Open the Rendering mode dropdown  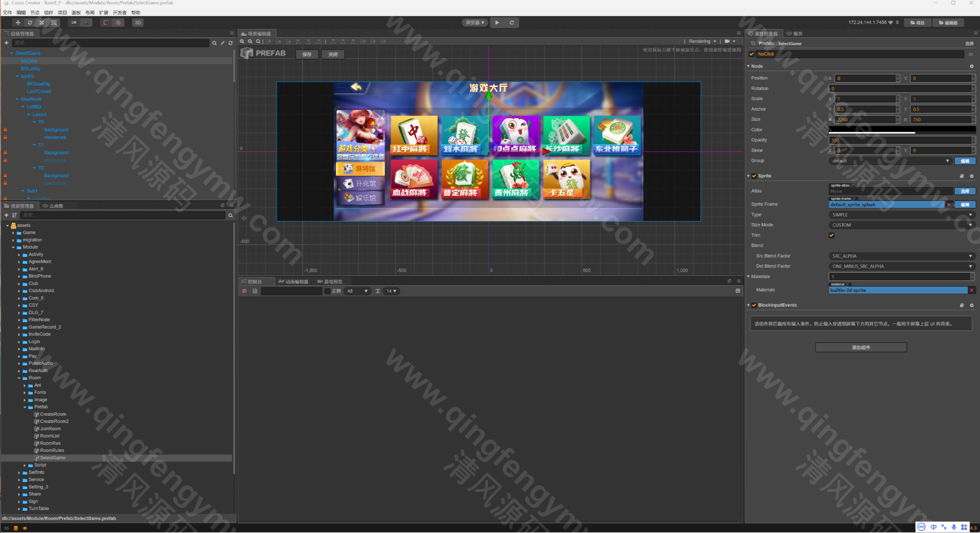point(702,42)
